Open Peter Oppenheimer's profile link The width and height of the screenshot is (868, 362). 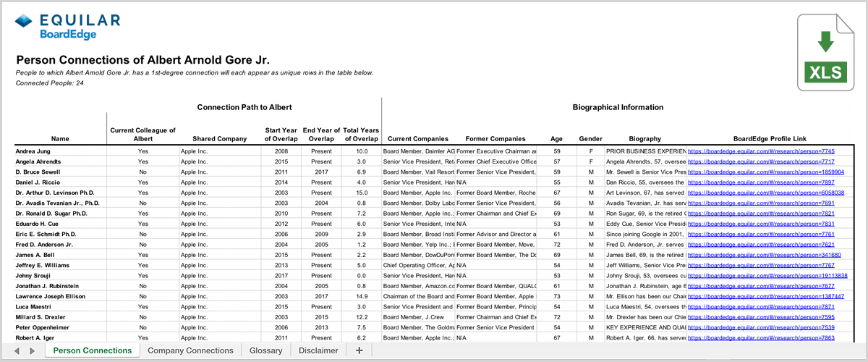coord(761,328)
